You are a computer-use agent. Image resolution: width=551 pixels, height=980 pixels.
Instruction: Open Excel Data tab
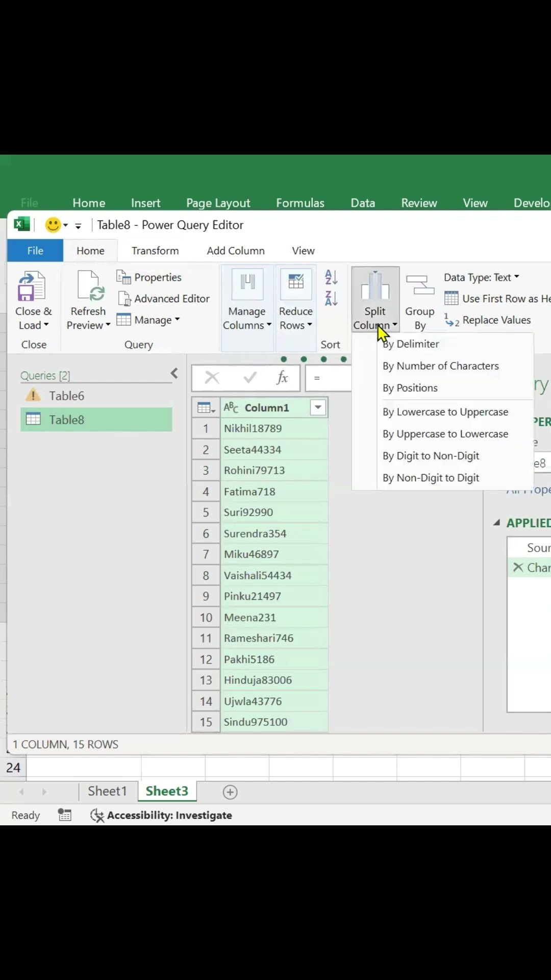pyautogui.click(x=363, y=203)
